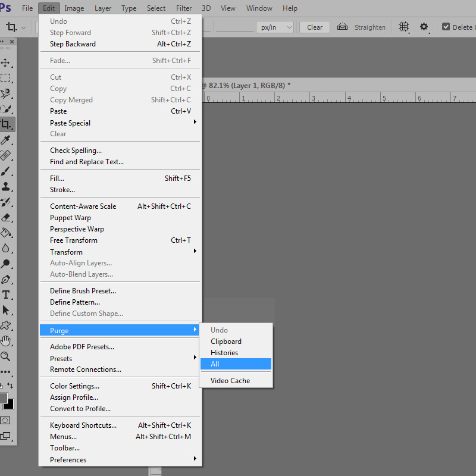The image size is (476, 476).
Task: Click the Clear button
Action: pyautogui.click(x=315, y=27)
